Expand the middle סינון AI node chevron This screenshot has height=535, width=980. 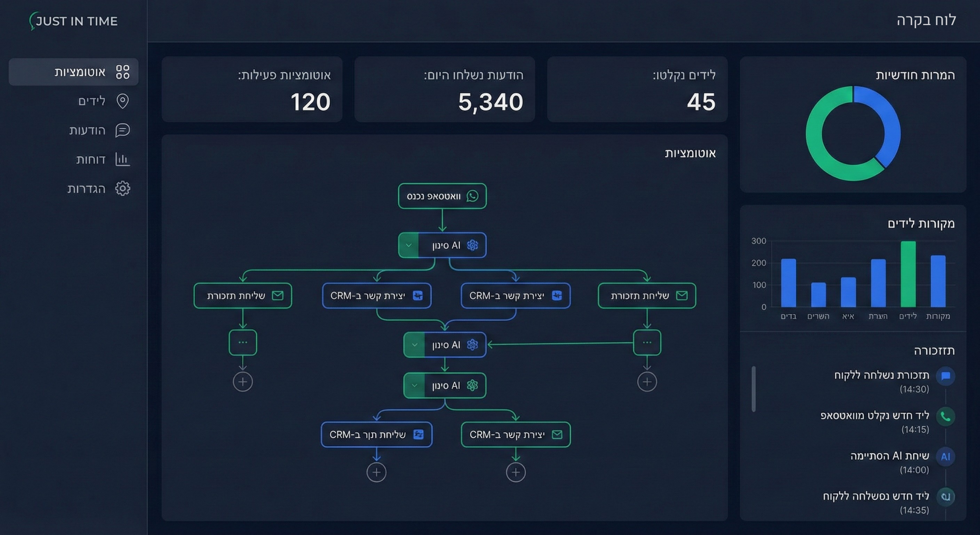[414, 345]
